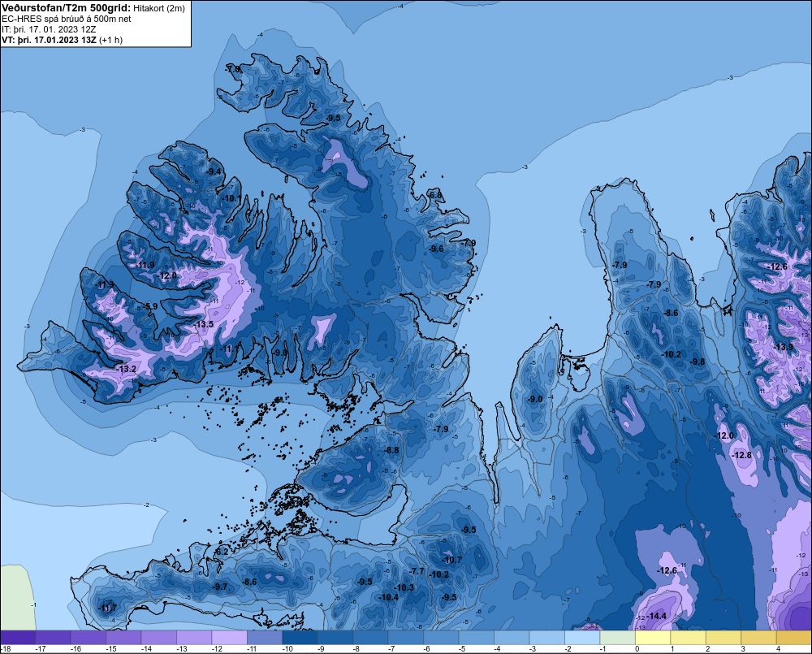812x654 pixels.
Task: Click the pale green legend swatch -1 to 0
Action: click(x=617, y=637)
